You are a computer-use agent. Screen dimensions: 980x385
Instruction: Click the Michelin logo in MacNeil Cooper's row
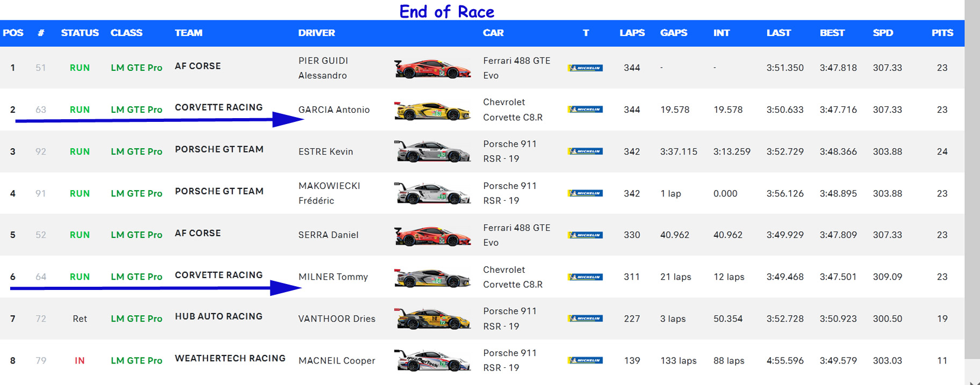coord(585,360)
